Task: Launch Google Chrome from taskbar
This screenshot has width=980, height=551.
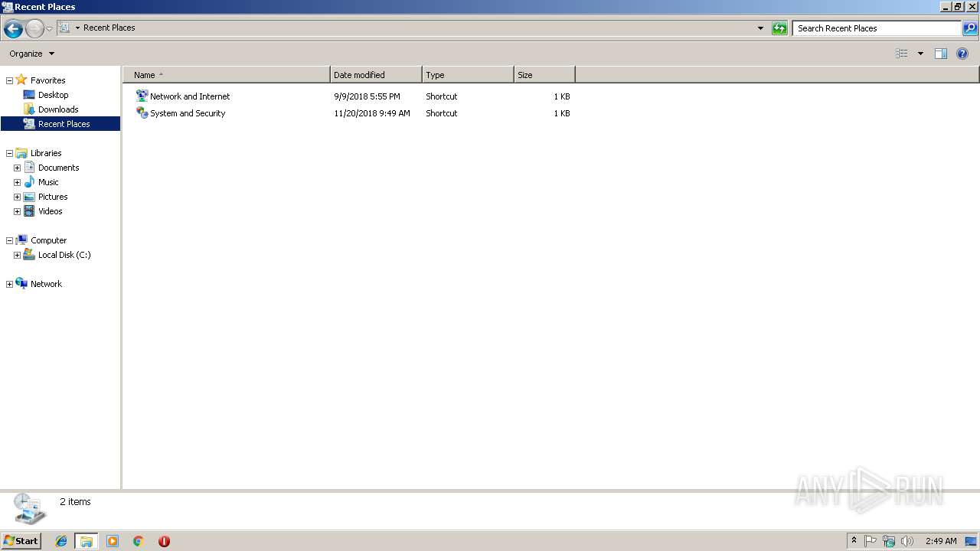Action: tap(139, 541)
